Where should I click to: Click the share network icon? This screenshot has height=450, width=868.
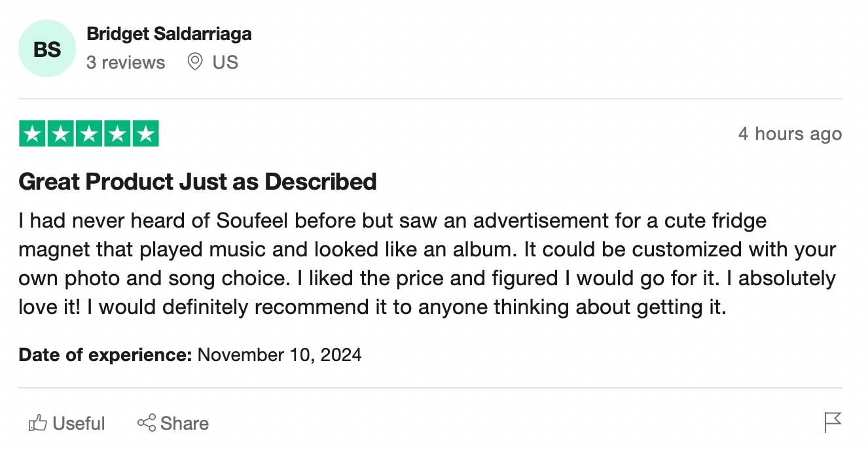click(x=146, y=423)
